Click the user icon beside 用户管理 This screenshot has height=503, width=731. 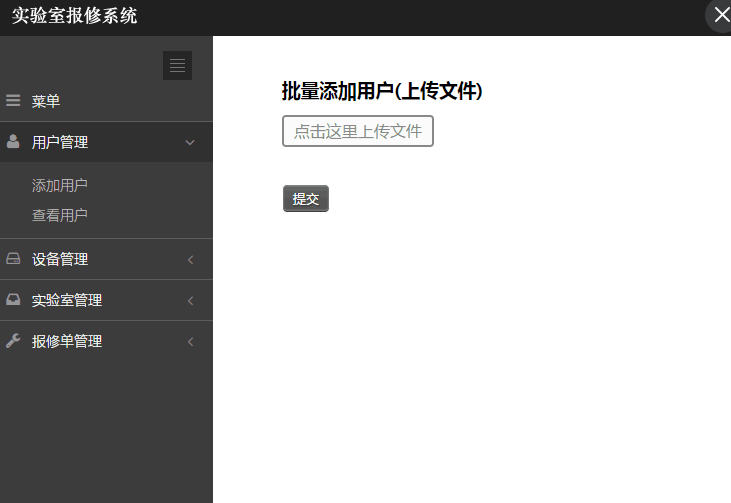(x=13, y=141)
